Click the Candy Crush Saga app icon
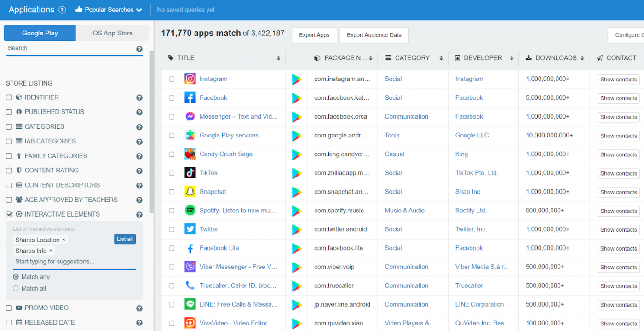The image size is (644, 331). [190, 154]
